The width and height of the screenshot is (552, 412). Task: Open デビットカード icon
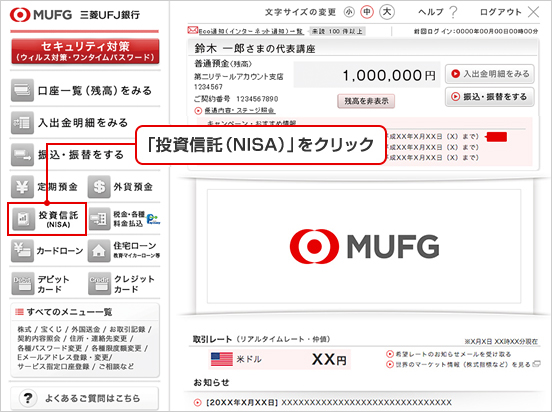tap(23, 283)
